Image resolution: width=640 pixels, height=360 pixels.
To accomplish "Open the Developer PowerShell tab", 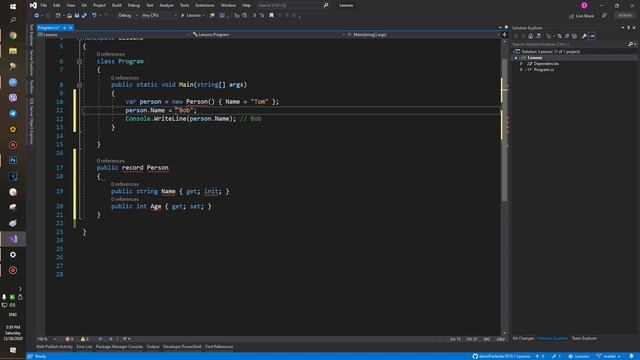I will (182, 347).
